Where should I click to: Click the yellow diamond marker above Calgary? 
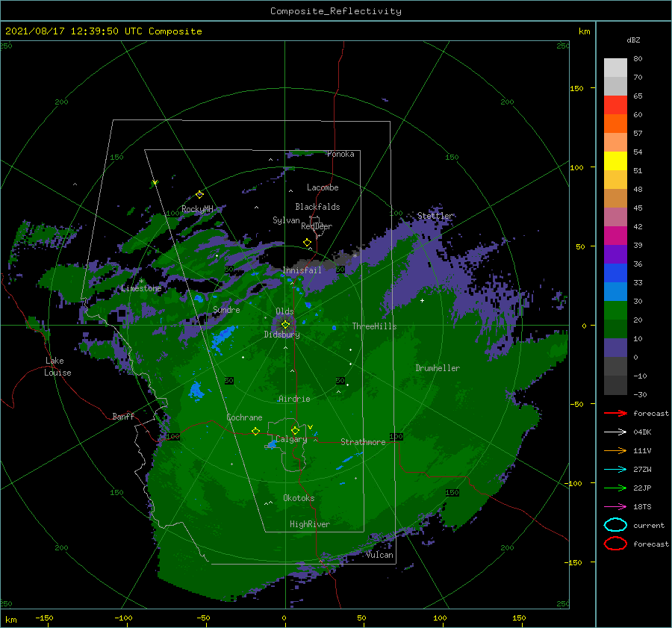click(295, 430)
